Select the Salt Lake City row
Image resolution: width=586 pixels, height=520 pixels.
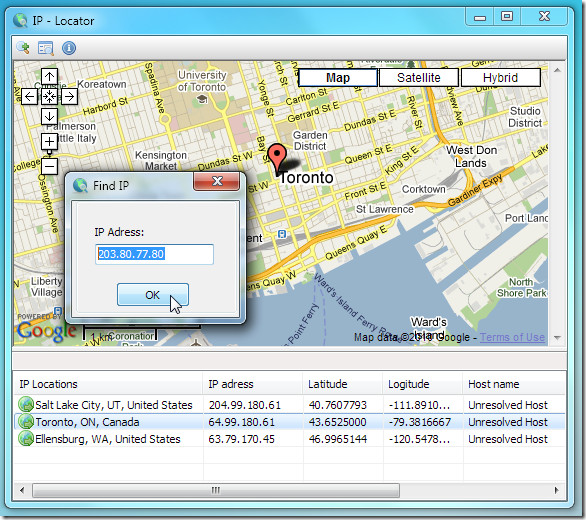[x=289, y=405]
